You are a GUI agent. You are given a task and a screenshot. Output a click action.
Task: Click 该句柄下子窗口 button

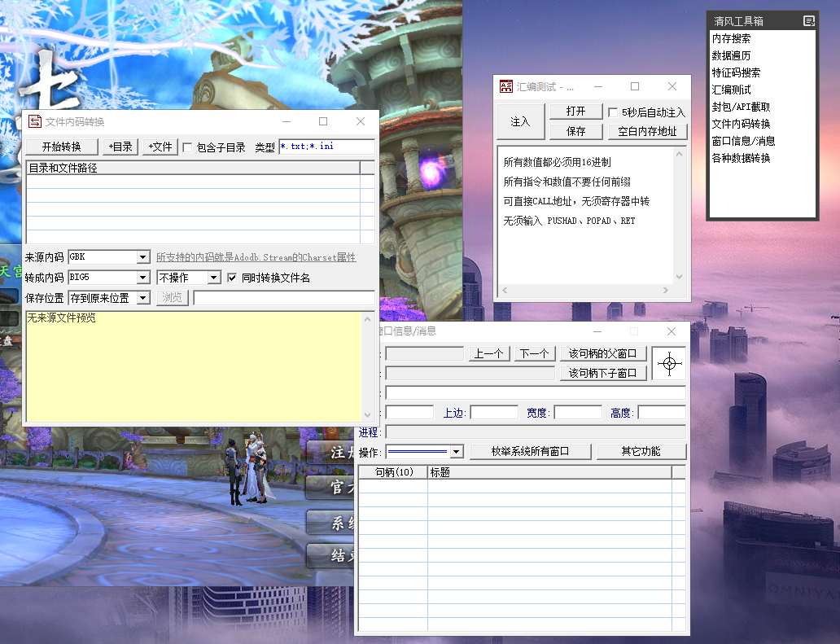tap(602, 373)
